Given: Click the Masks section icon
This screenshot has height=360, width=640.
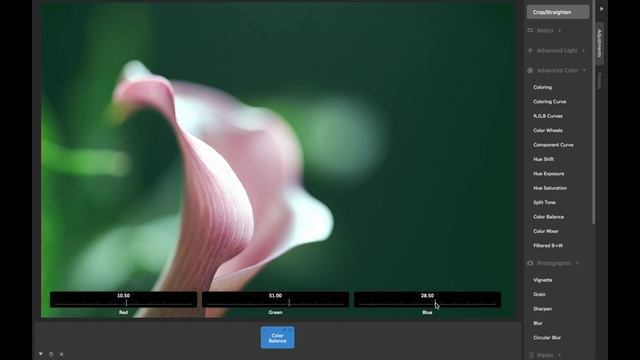Looking at the screenshot, I should click(x=531, y=355).
